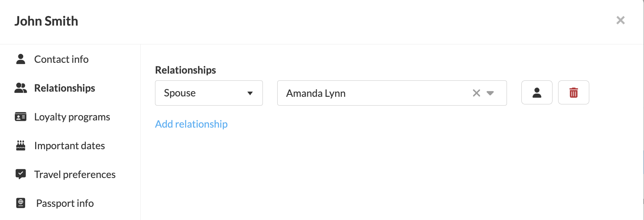
Task: Delete the Spouse relationship with trash icon
Action: point(573,93)
